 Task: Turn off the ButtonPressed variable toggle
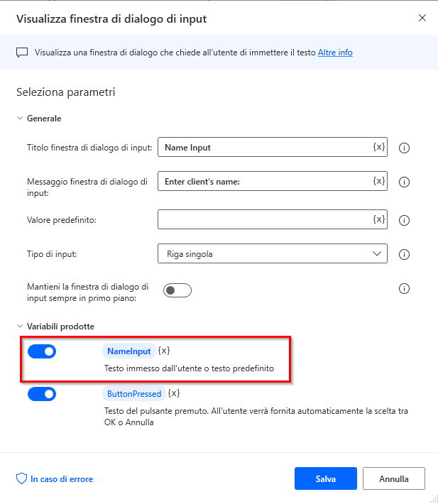click(x=42, y=394)
